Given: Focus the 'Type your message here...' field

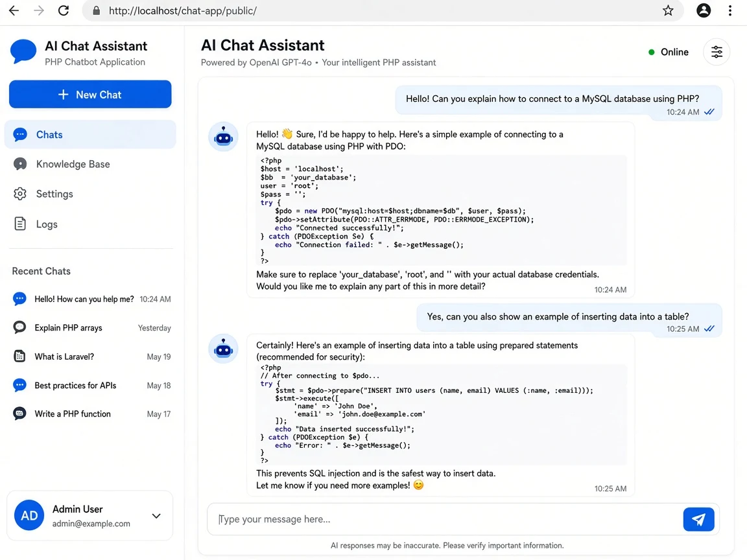Looking at the screenshot, I should coord(443,519).
